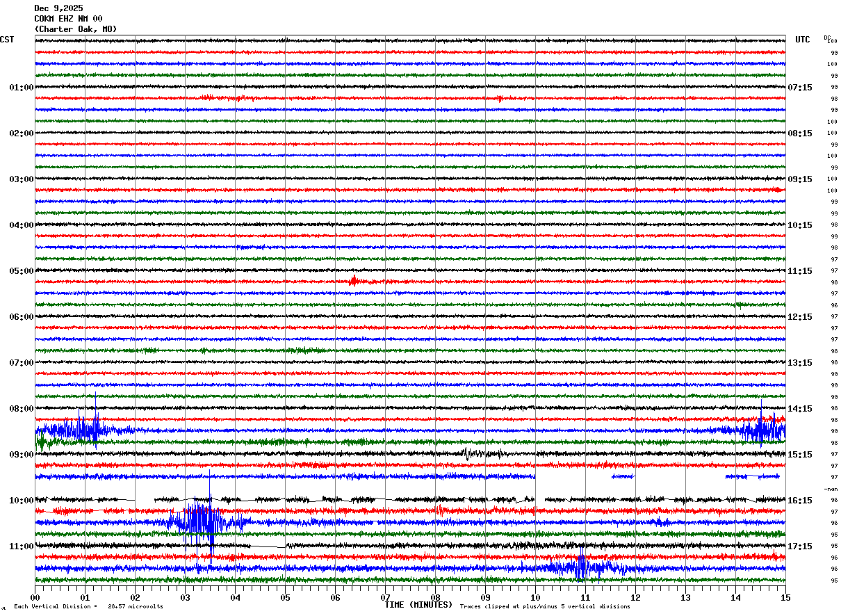The image size is (841, 616).
Task: Select the "01:00" CST time label
Action: coord(22,88)
